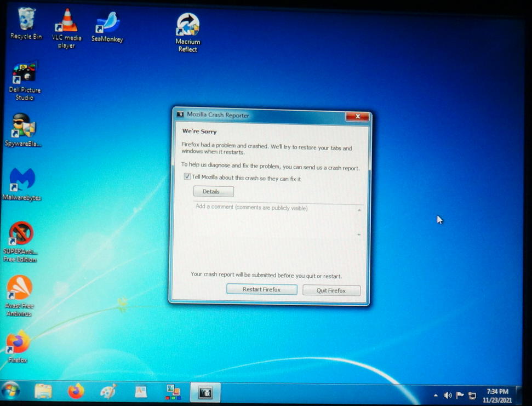
Task: Click the "We're Sorry" heading text
Action: [x=199, y=131]
